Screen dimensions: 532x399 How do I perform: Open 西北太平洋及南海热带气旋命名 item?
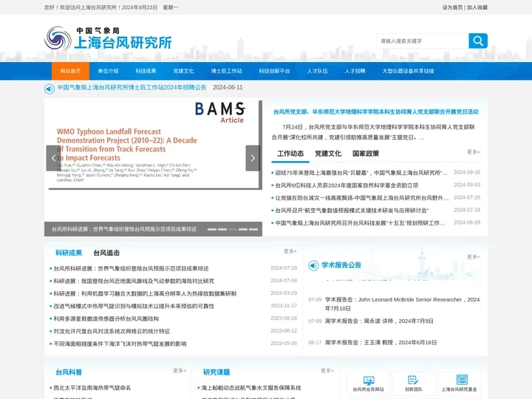pyautogui.click(x=92, y=387)
